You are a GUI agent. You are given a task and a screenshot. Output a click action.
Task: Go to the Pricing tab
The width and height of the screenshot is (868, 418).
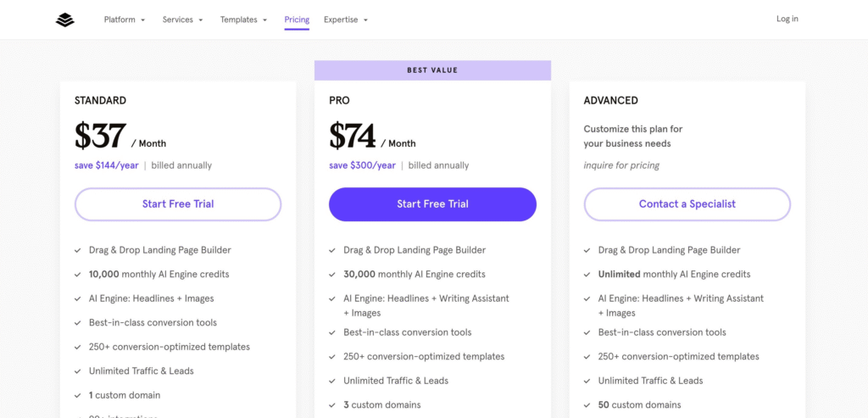297,20
